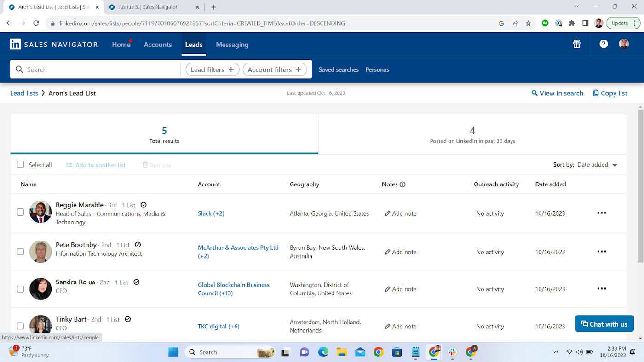The image size is (644, 362).
Task: Expand the Lead filters panel
Action: coord(212,69)
